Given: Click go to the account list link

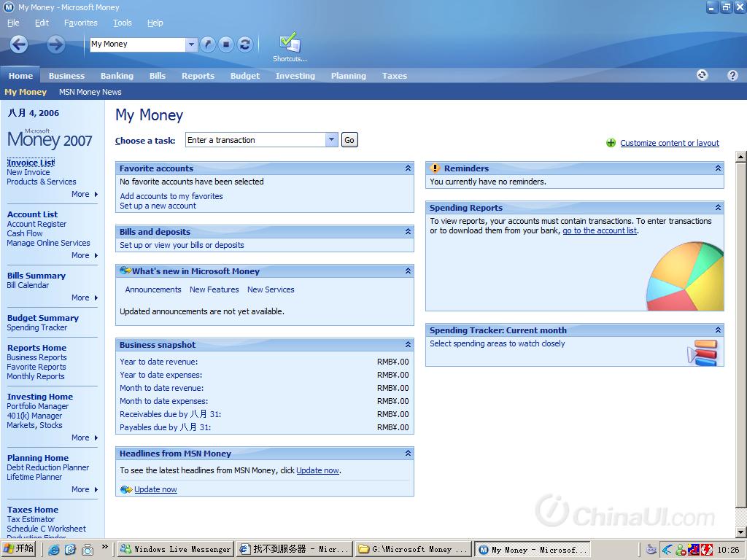Looking at the screenshot, I should [x=600, y=230].
